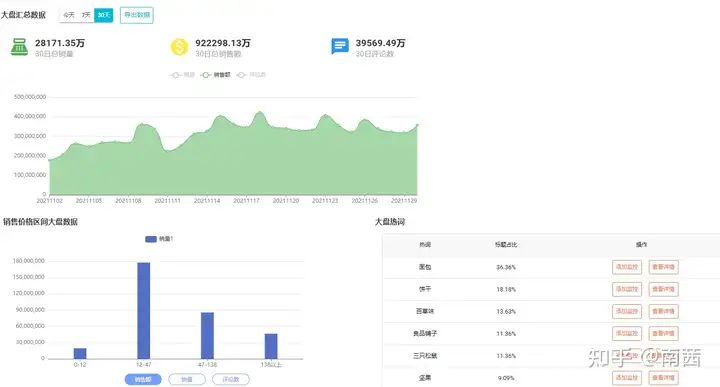Select the 30天 time range tab
Image resolution: width=720 pixels, height=387 pixels.
tap(104, 15)
